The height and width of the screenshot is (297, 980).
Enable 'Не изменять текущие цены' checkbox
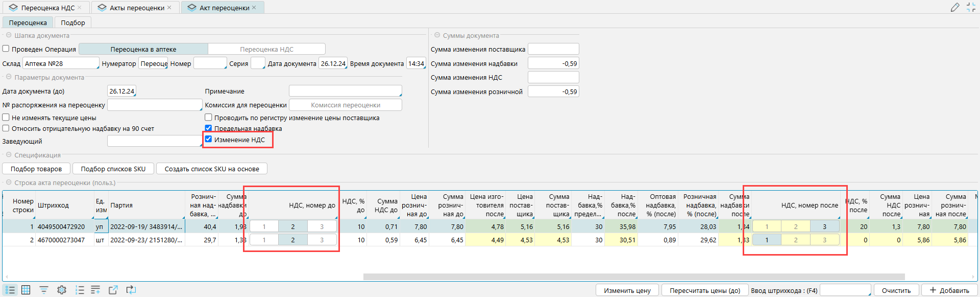6,118
